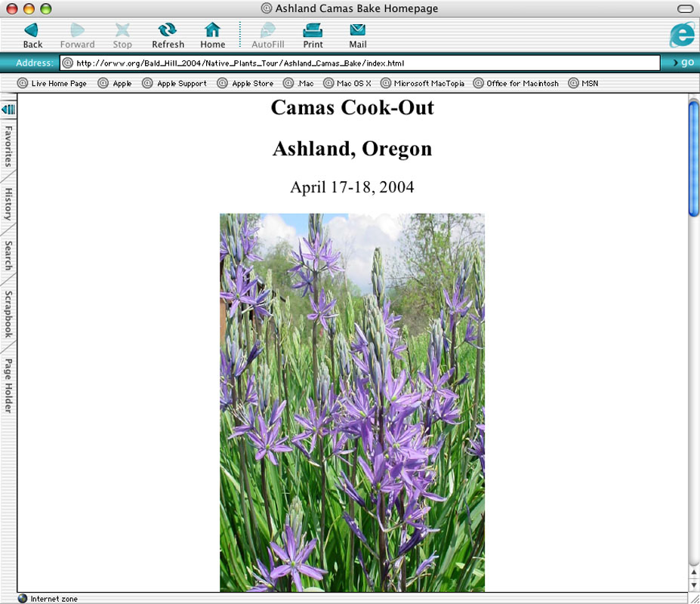Viewport: 700px width, 604px height.
Task: Open the Favorites side tab
Action: pyautogui.click(x=8, y=146)
